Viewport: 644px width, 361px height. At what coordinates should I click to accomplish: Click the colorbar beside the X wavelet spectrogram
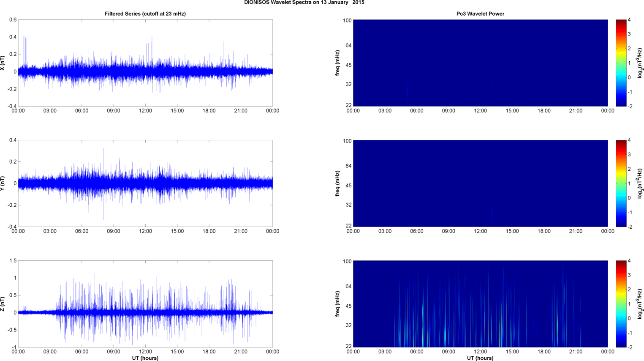[621, 63]
